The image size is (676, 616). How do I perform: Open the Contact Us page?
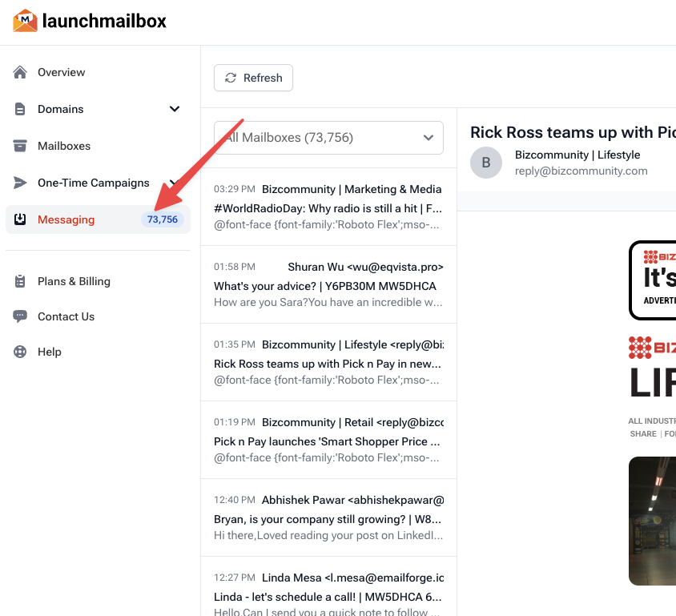click(66, 316)
